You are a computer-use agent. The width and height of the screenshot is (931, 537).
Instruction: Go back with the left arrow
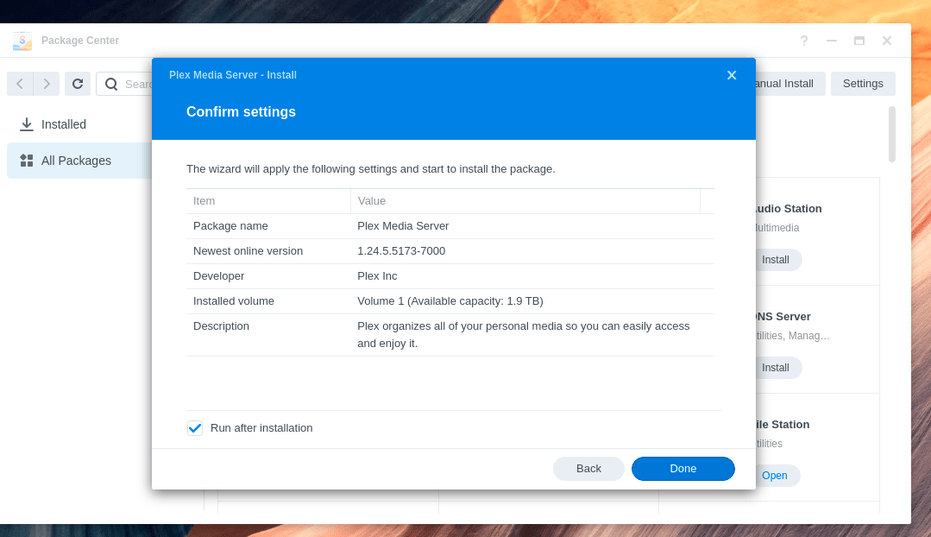coord(20,84)
